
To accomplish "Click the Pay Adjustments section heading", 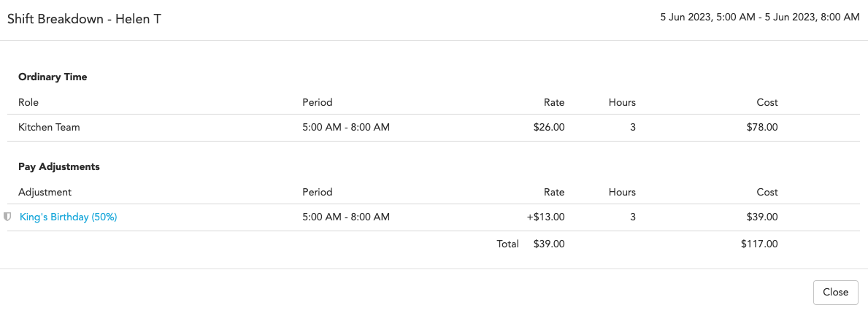I will [x=58, y=166].
